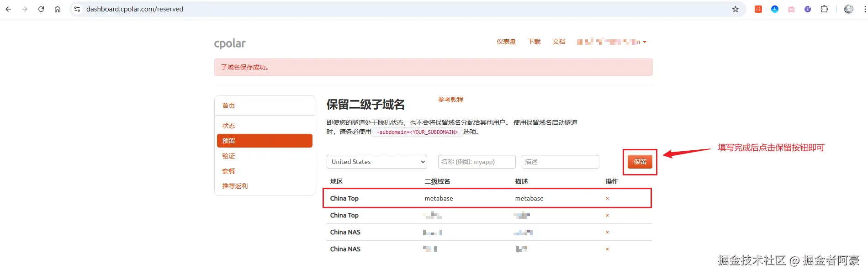Open the purple round extension icon
This screenshot has height=275, width=868.
coord(808,9)
